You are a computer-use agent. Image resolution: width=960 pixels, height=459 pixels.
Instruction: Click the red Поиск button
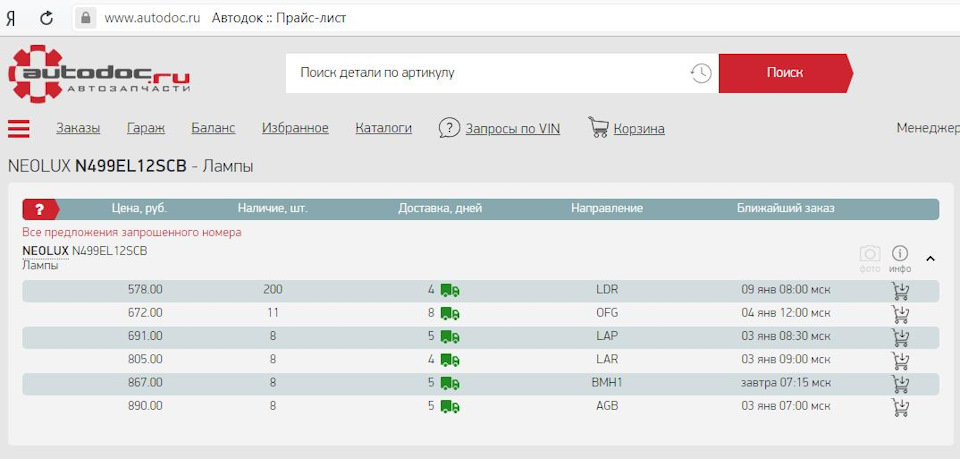(786, 73)
